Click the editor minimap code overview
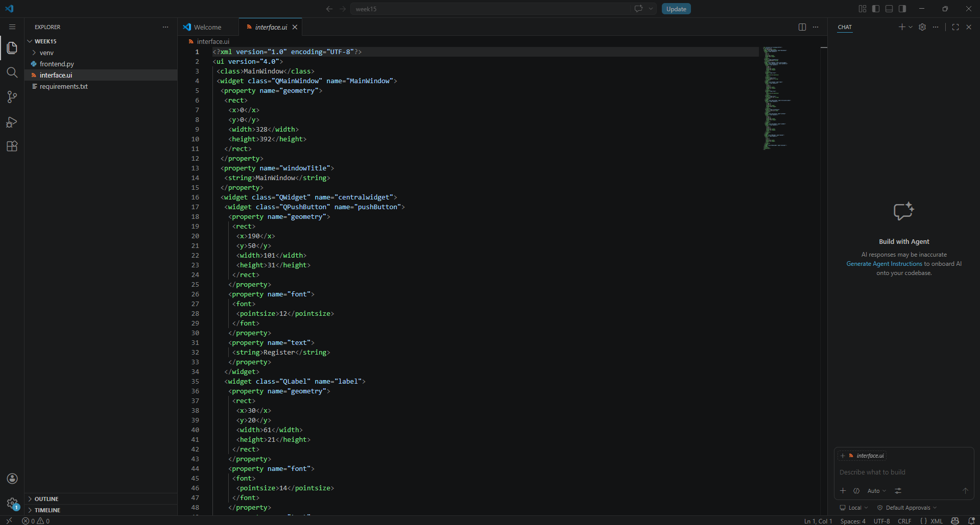This screenshot has width=980, height=525. (x=776, y=98)
